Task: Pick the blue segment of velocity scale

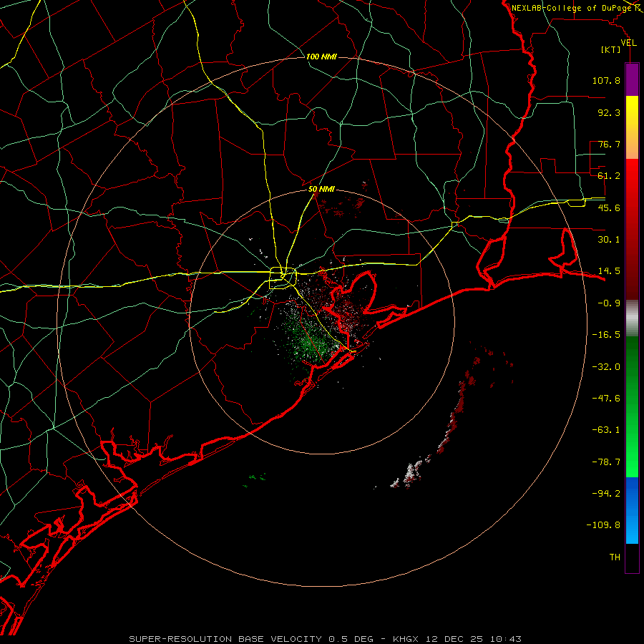Action: 632,510
